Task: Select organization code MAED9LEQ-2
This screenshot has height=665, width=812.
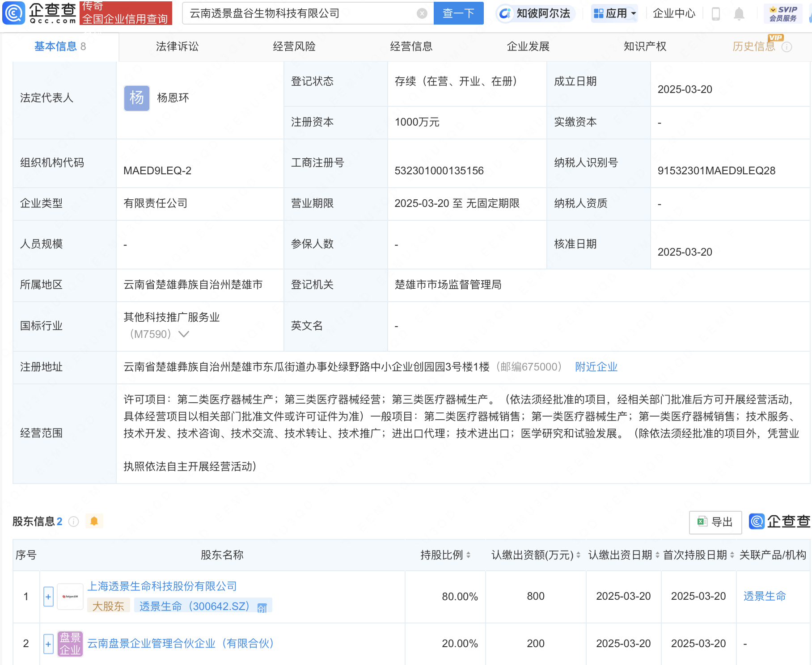Action: [x=157, y=171]
